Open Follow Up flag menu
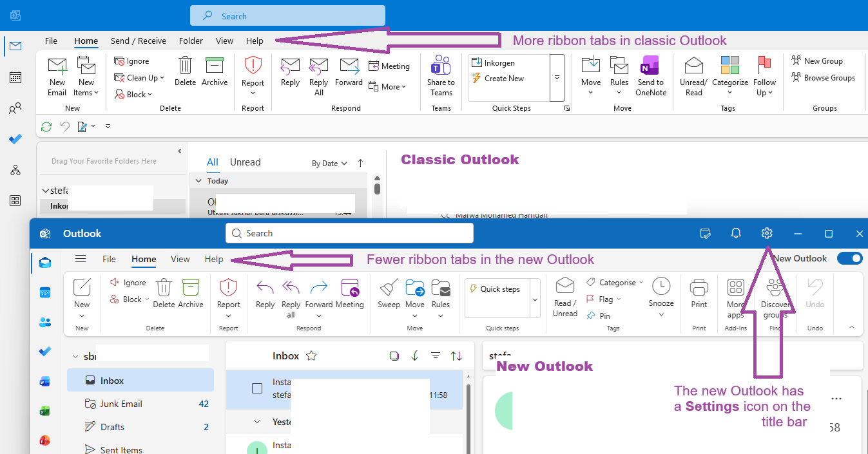 coord(765,76)
